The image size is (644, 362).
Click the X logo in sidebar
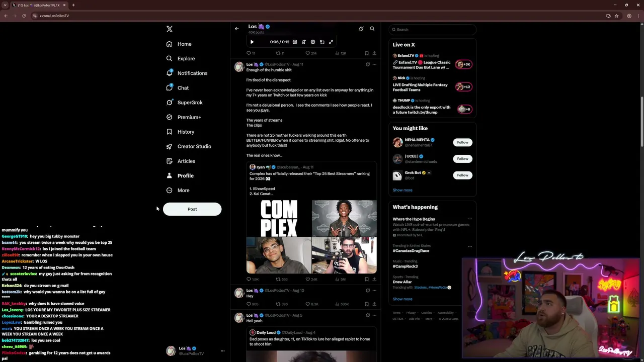[170, 29]
